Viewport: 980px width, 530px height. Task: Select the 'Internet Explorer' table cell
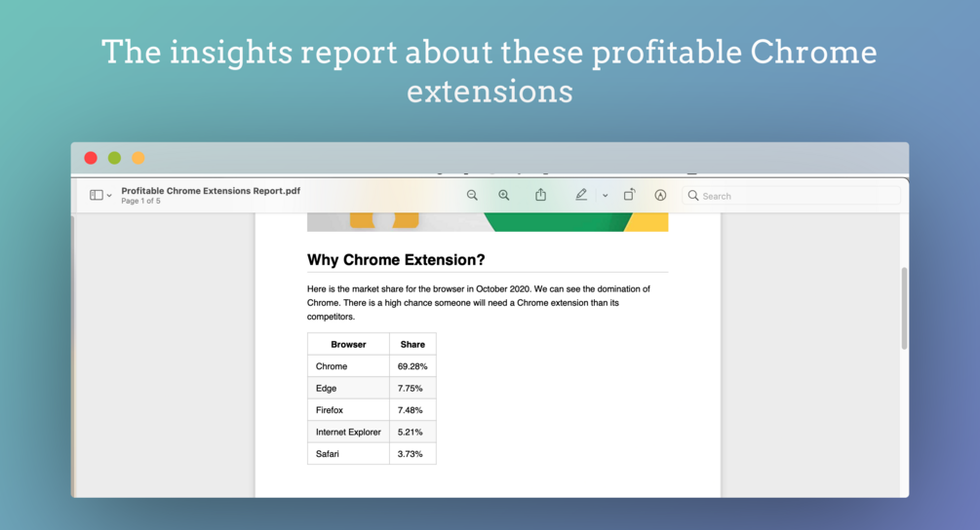(x=348, y=432)
